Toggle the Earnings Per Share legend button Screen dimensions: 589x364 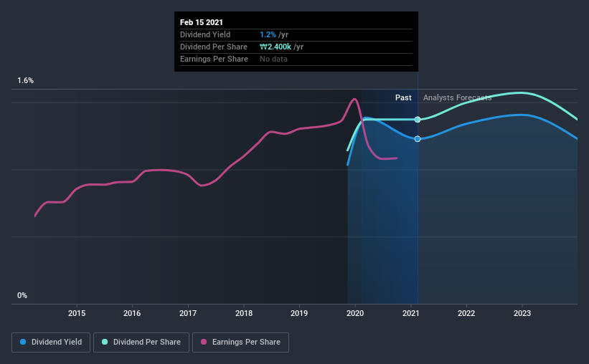tap(241, 343)
